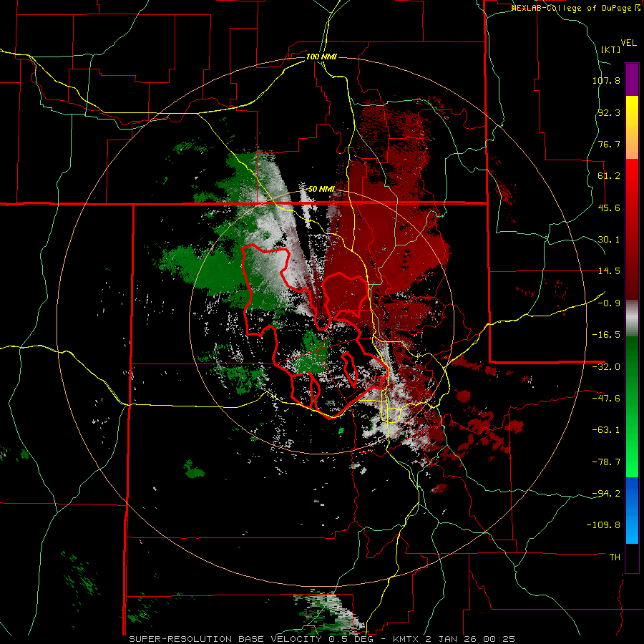The image size is (644, 644).
Task: Pick the black TH segment of the color bar
Action: pos(632,557)
